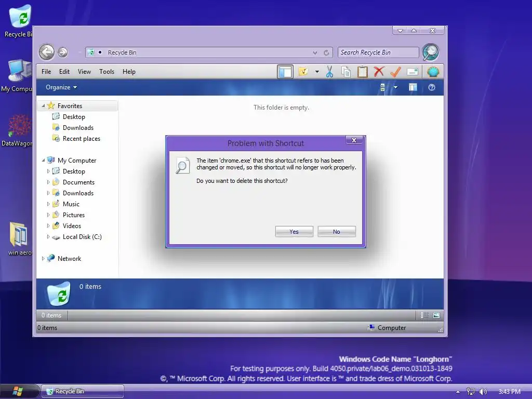Viewport: 532px width, 399px height.
Task: Expand Downloads under My Computer
Action: (48, 193)
